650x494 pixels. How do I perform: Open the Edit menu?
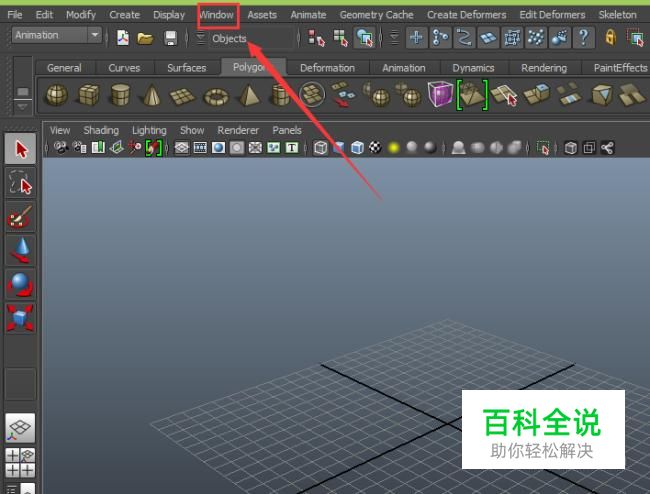44,15
